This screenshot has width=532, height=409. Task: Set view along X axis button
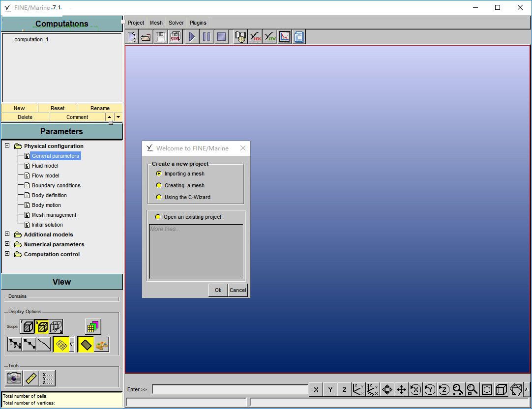click(316, 389)
